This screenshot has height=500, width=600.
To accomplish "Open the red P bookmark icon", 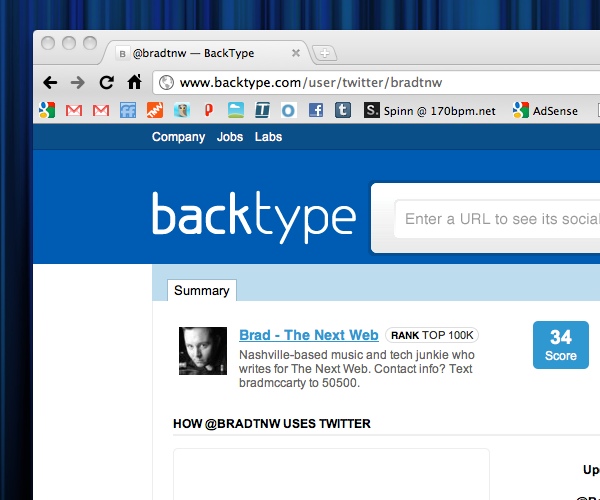I will tap(209, 110).
